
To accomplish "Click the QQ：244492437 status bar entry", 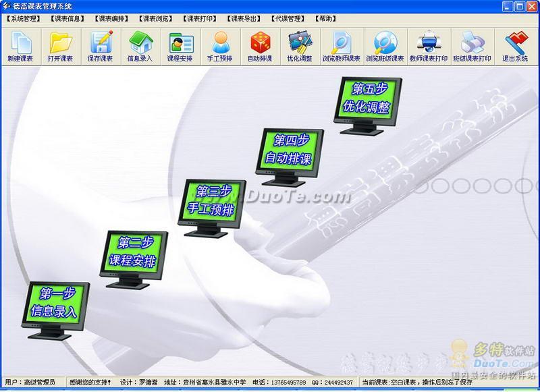I will pyautogui.click(x=332, y=382).
